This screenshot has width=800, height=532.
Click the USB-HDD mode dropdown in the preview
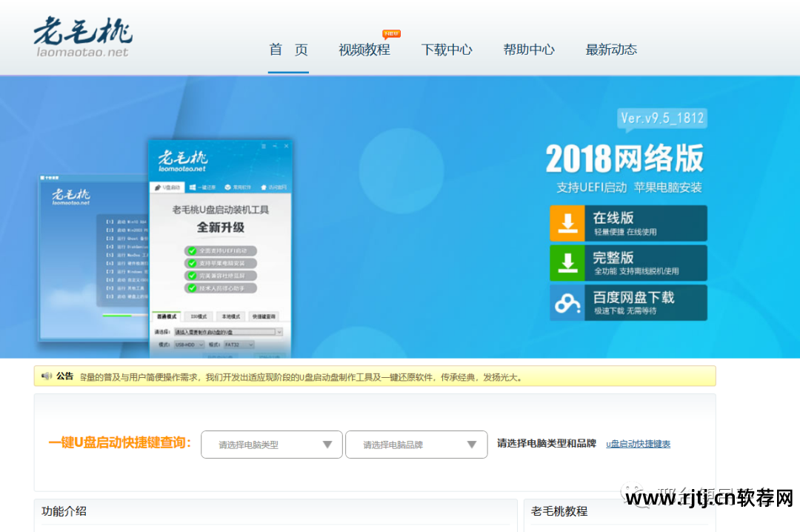click(189, 345)
